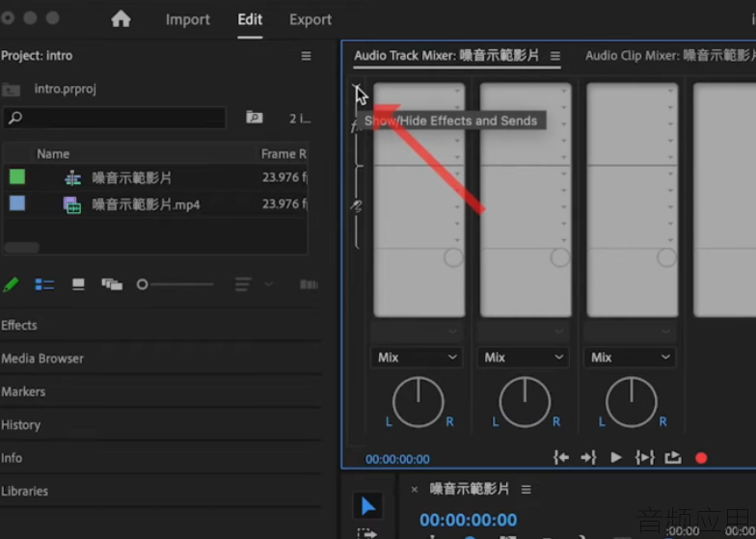Open second track's Mix output dropdown
Screen dimensions: 756x539
coord(523,358)
